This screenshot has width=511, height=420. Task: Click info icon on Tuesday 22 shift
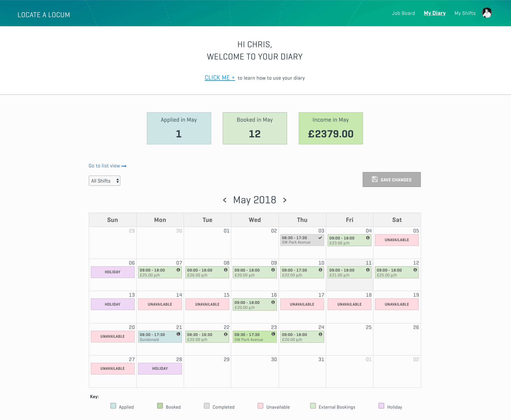pos(225,334)
